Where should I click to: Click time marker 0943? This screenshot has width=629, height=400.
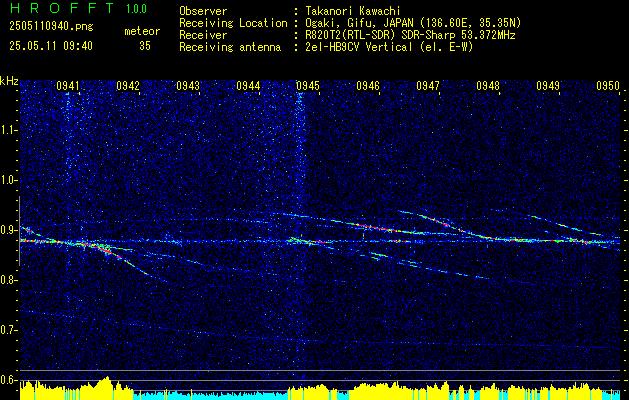pos(188,86)
